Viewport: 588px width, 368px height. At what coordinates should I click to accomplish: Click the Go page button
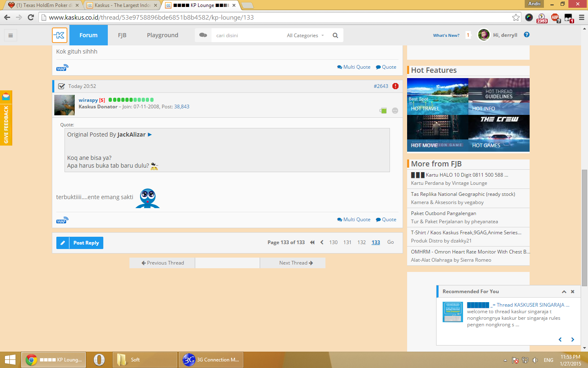point(391,242)
